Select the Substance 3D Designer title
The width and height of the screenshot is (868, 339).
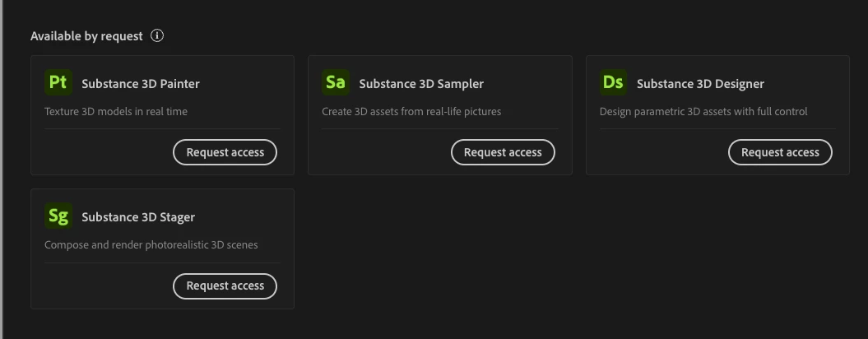[700, 84]
